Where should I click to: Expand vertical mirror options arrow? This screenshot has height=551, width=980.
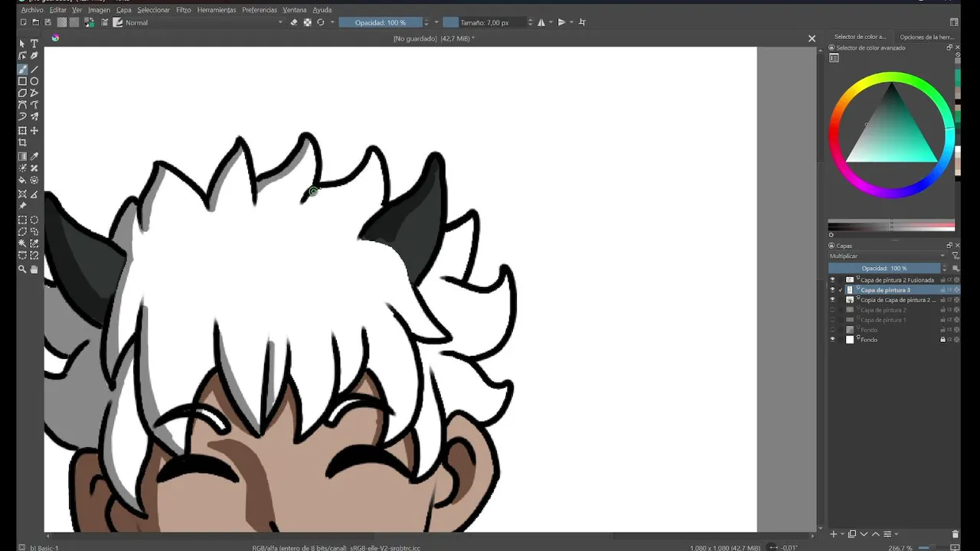tap(571, 22)
